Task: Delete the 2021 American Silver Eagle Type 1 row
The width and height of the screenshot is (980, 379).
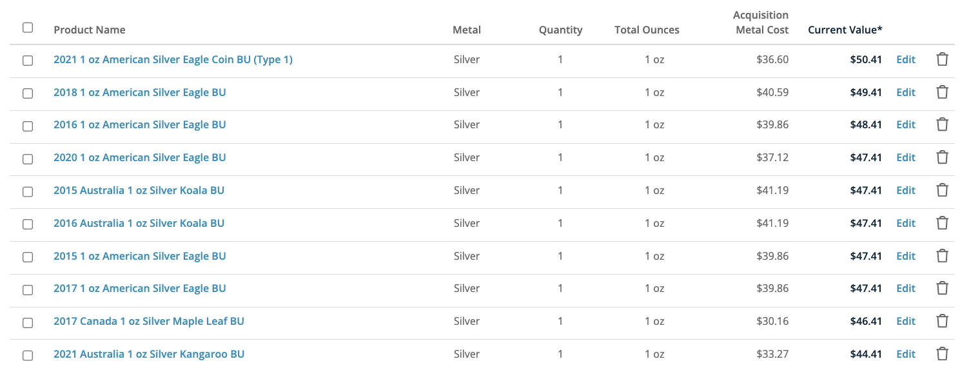Action: tap(942, 60)
